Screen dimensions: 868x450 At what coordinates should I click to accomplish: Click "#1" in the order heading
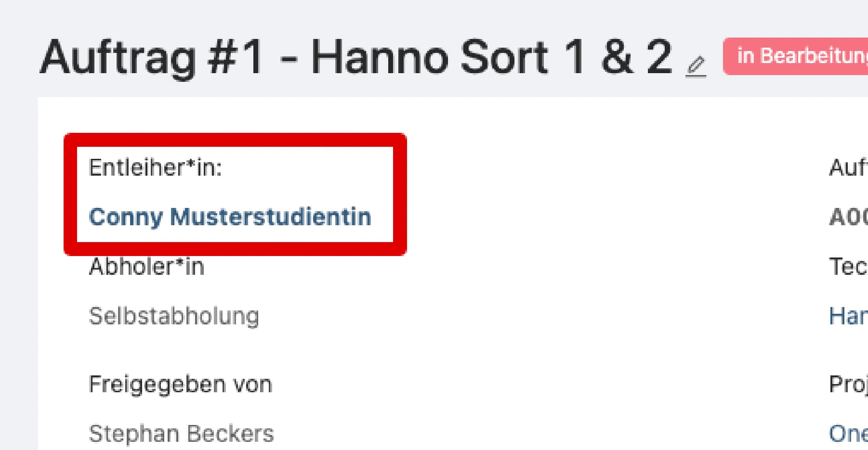[x=235, y=58]
